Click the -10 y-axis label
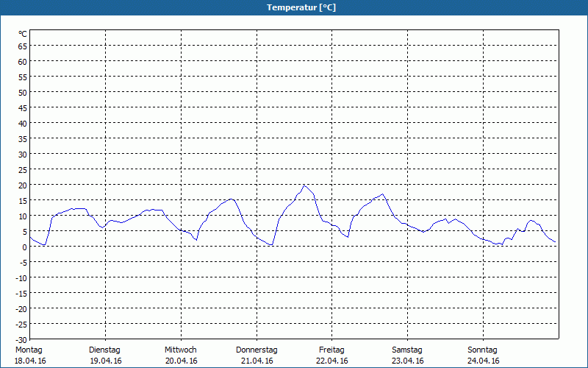Image resolution: width=588 pixels, height=368 pixels. coord(21,278)
